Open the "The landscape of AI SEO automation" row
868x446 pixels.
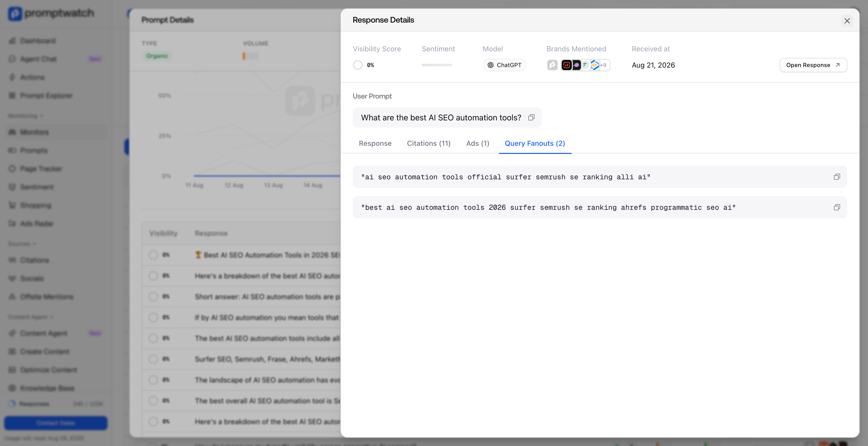tap(241, 380)
